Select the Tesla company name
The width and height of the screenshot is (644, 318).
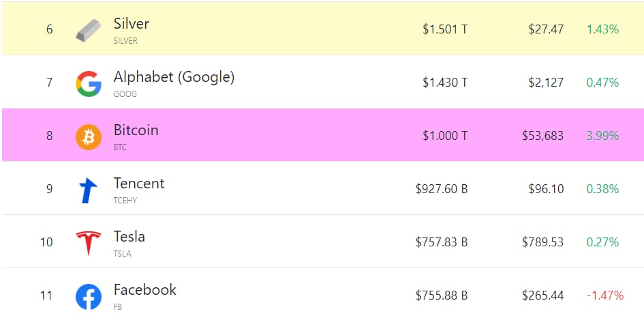click(x=129, y=237)
